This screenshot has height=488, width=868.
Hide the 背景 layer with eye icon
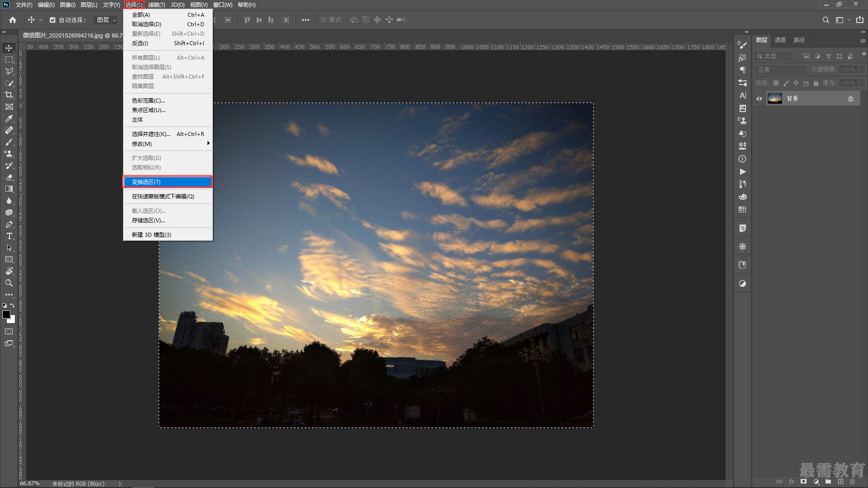(759, 99)
